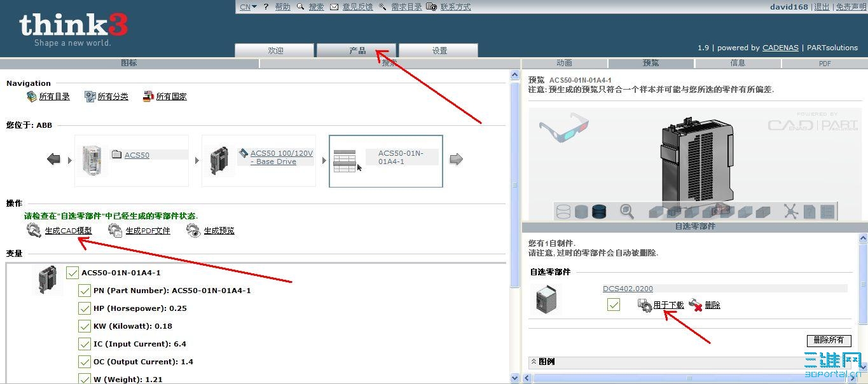
Task: Click the left breadcrumb back arrow
Action: tap(53, 160)
